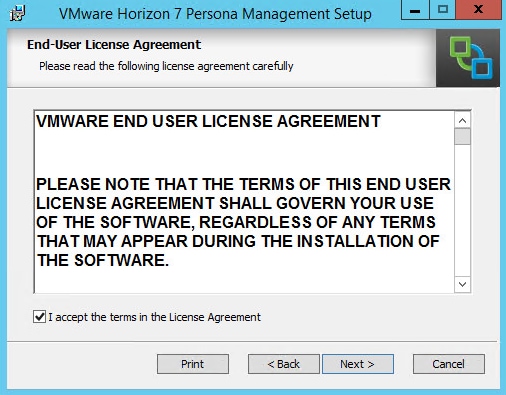Click the 'I accept the terms' label text
Image resolution: width=506 pixels, height=395 pixels.
155,317
